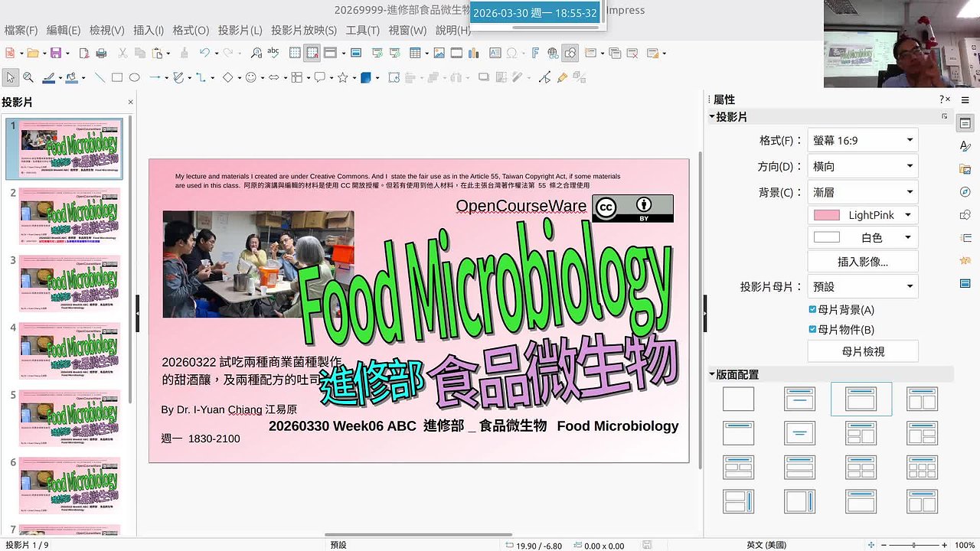This screenshot has width=980, height=551.
Task: Select slide 3 thumbnail in slide panel
Action: point(70,283)
